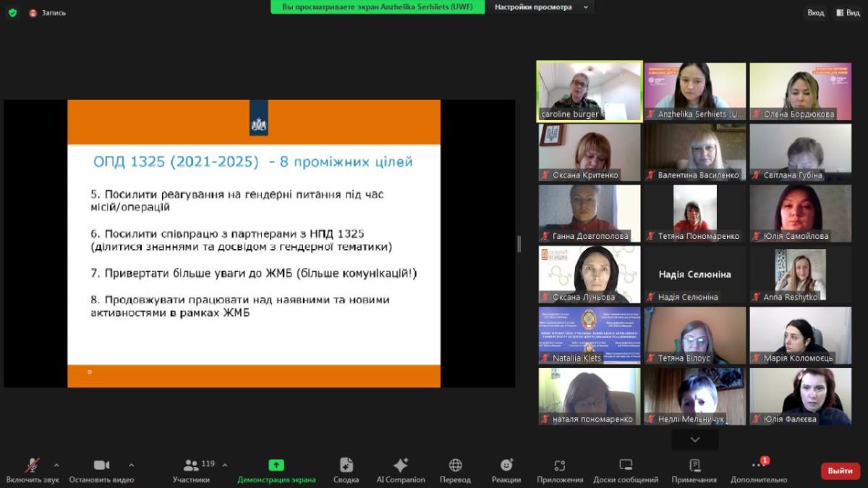Select Олена Бордюкова video tile
Viewport: 868px width, 488px height.
tap(800, 91)
